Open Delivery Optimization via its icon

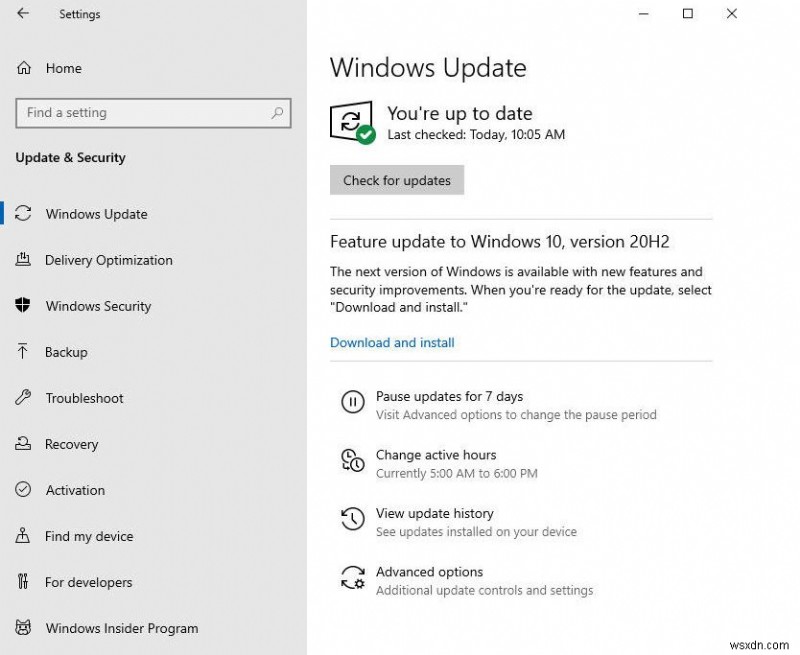[22, 260]
